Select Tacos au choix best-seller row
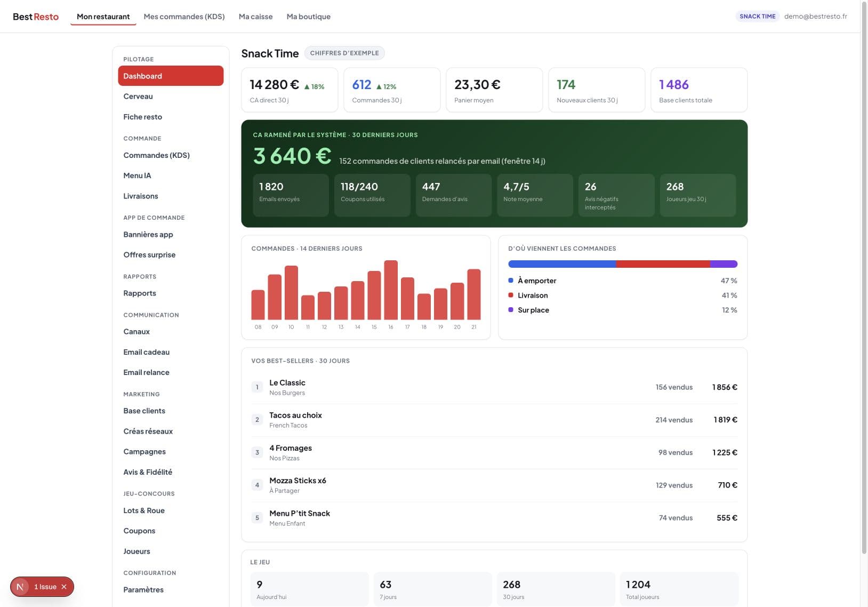 tap(494, 420)
